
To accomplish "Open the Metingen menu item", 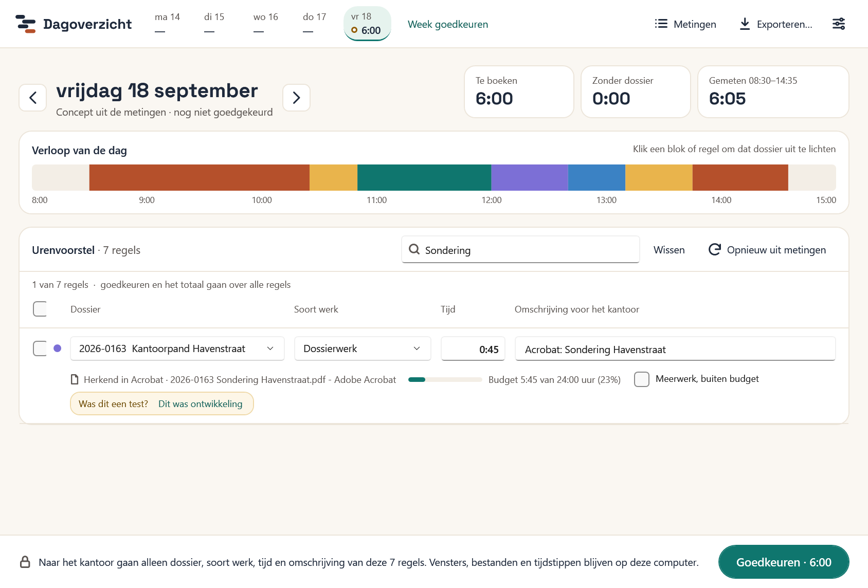I will (x=685, y=24).
